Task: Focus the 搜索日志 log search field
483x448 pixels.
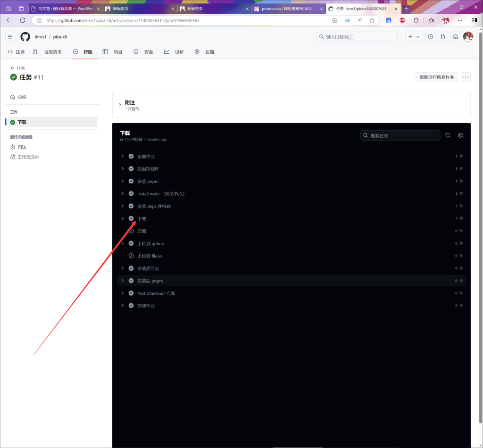Action: [400, 135]
